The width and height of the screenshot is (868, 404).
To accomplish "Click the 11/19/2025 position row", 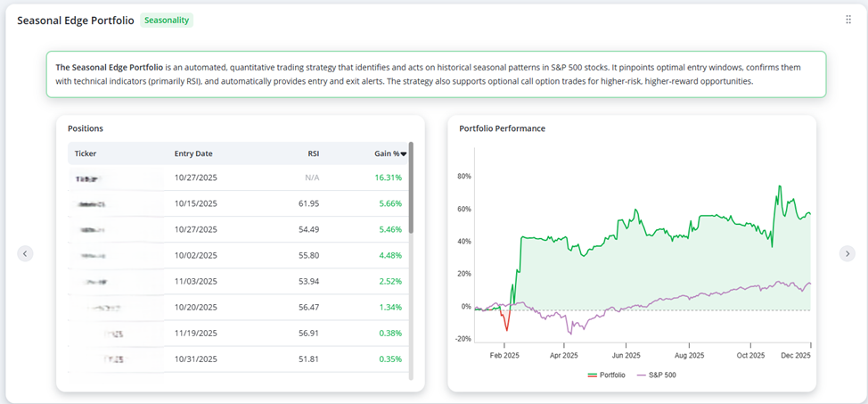I will point(238,334).
